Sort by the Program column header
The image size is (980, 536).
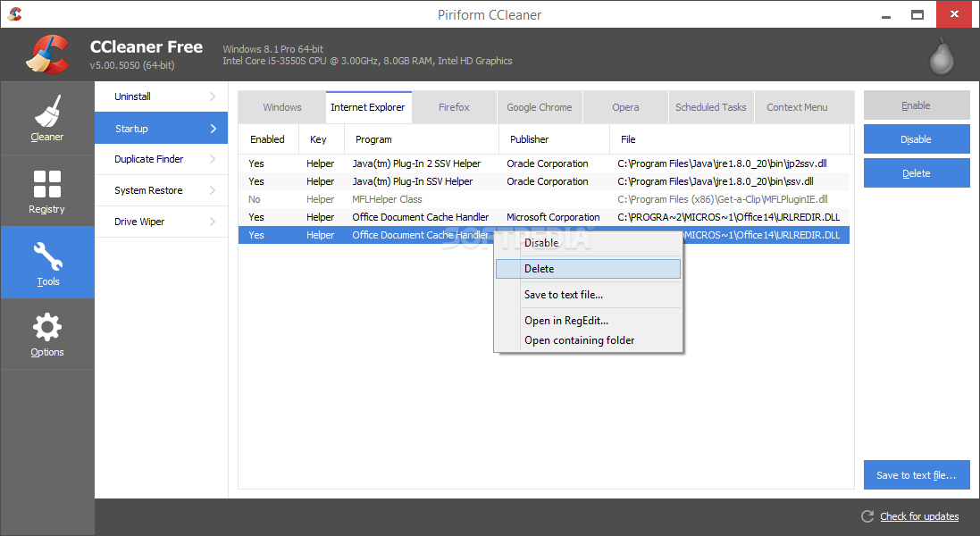pyautogui.click(x=422, y=139)
